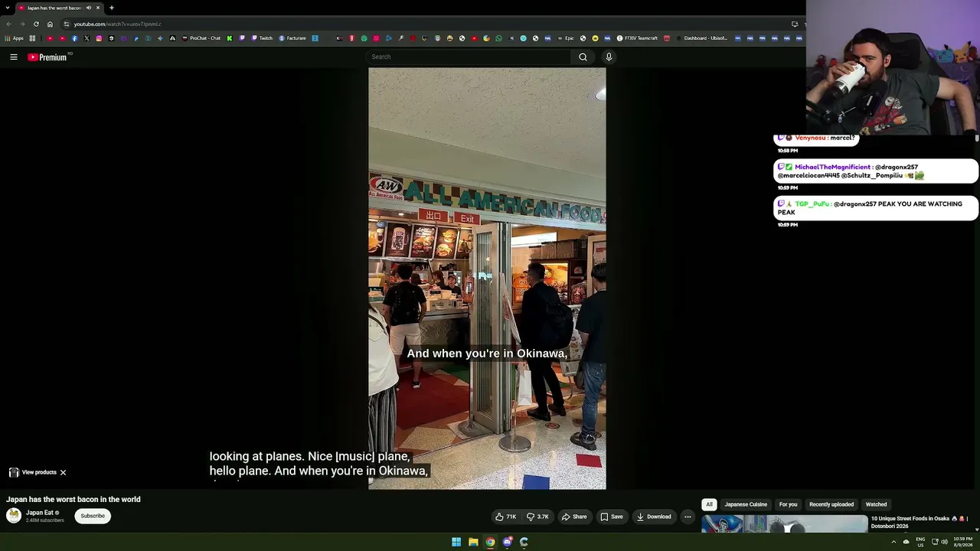The image size is (980, 551).
Task: Open the Windows Start menu
Action: click(x=456, y=542)
